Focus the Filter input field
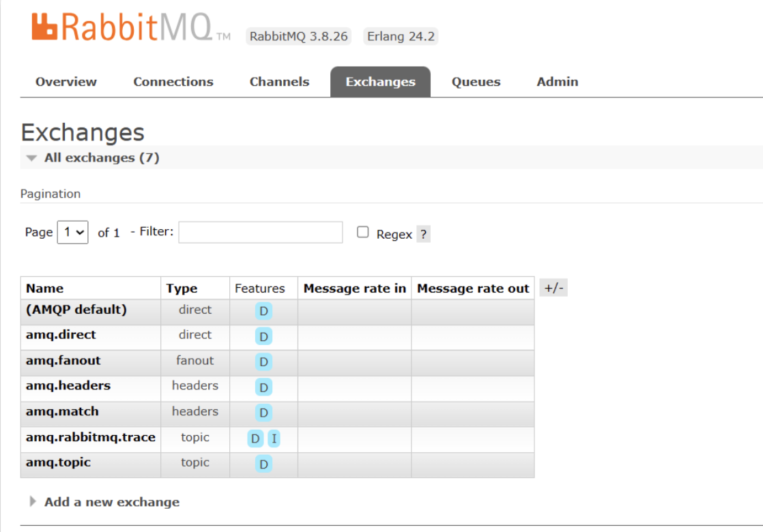The image size is (763, 532). (260, 233)
